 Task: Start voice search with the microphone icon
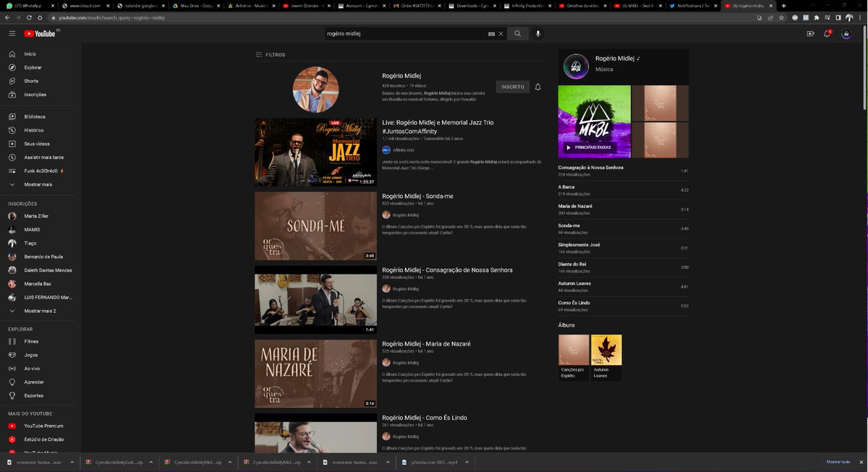coord(538,33)
